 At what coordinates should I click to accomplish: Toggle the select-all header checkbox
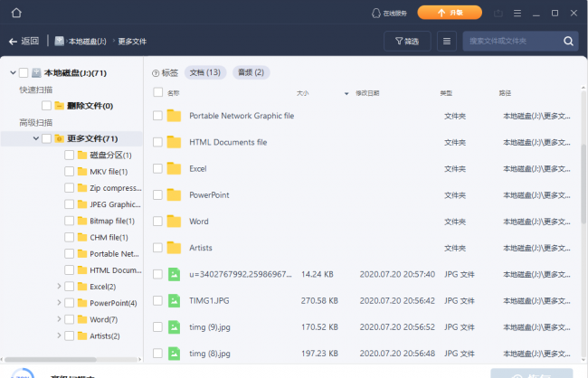[x=158, y=92]
